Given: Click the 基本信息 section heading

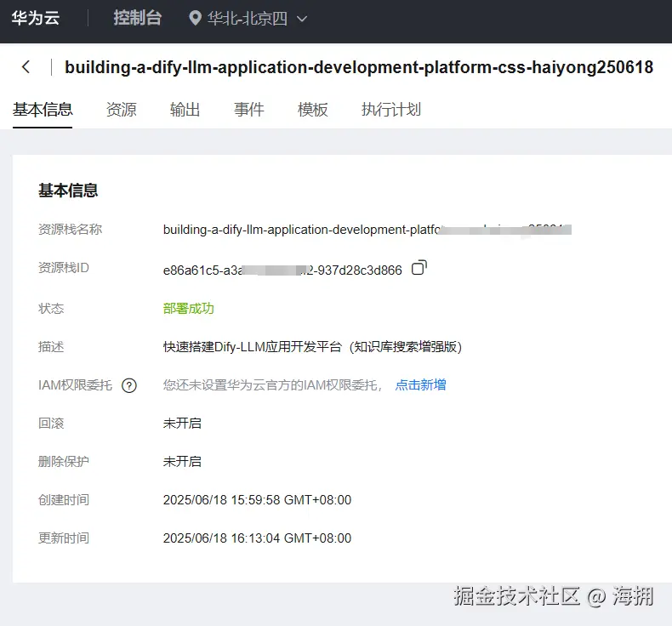Looking at the screenshot, I should [68, 191].
